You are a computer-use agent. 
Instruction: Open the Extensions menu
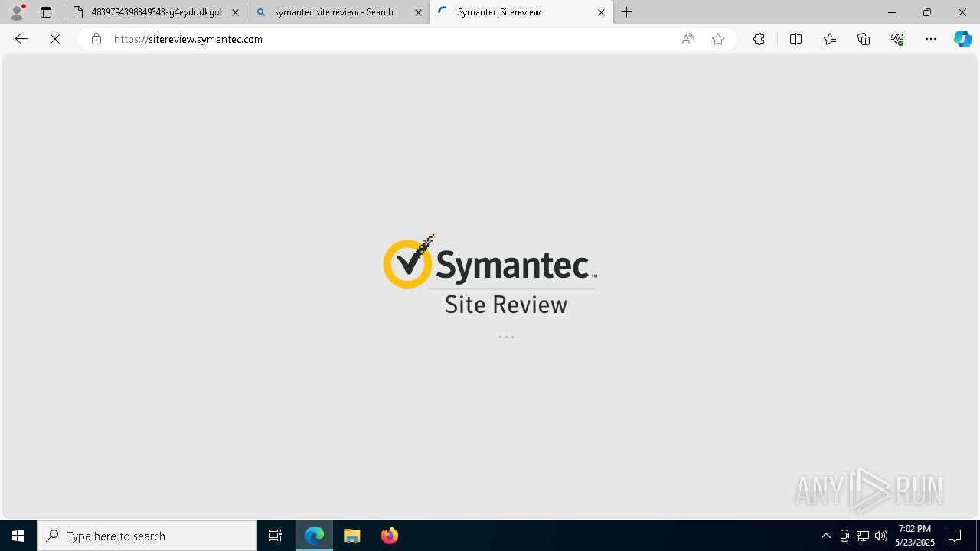coord(759,39)
